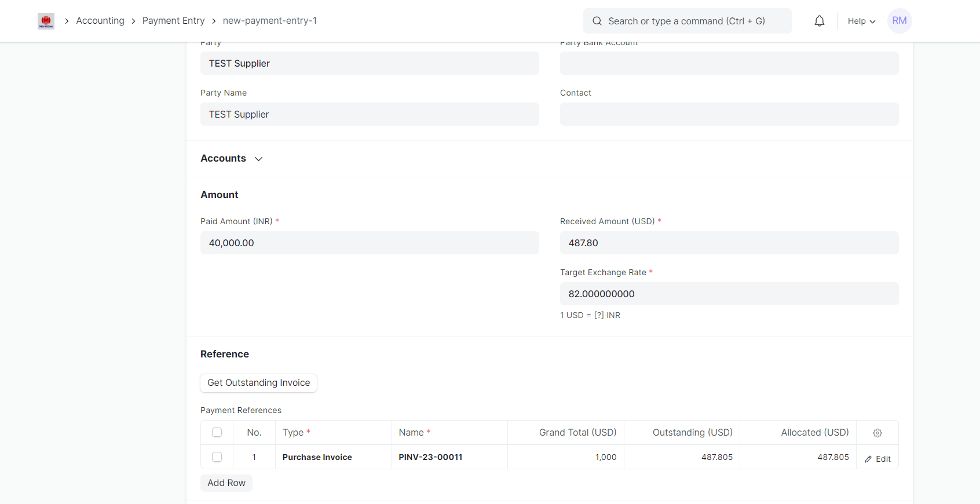Click the Name column header
This screenshot has width=980, height=504.
(x=449, y=432)
